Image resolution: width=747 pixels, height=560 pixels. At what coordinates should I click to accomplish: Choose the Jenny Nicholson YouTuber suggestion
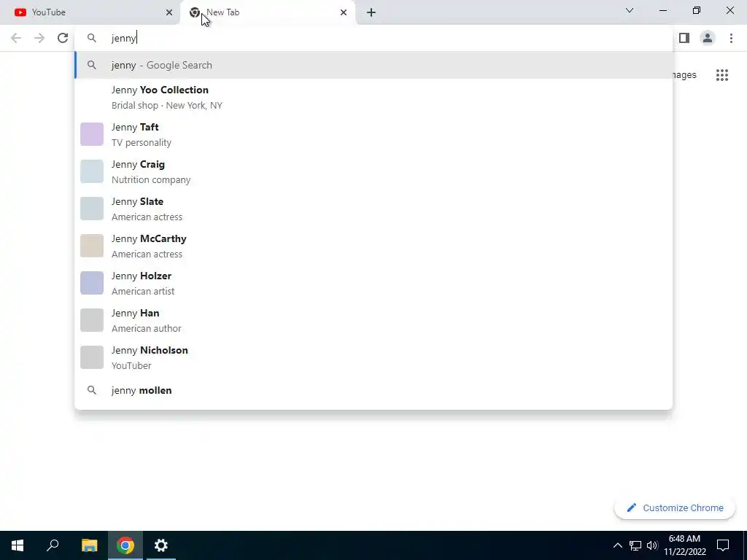coord(373,357)
